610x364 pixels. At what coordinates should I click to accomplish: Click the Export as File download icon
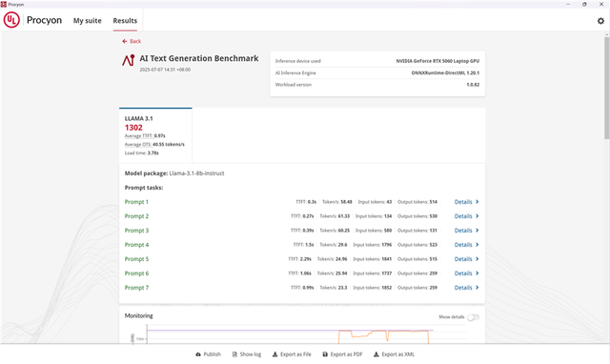tap(274, 354)
